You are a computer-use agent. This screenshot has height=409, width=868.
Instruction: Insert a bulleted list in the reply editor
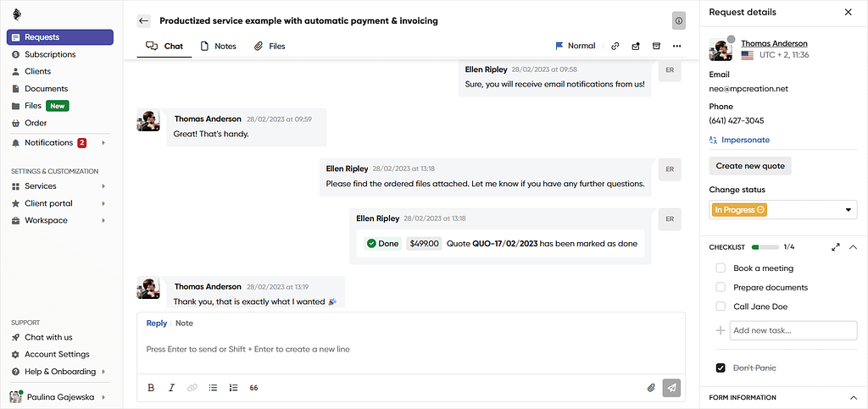click(213, 388)
